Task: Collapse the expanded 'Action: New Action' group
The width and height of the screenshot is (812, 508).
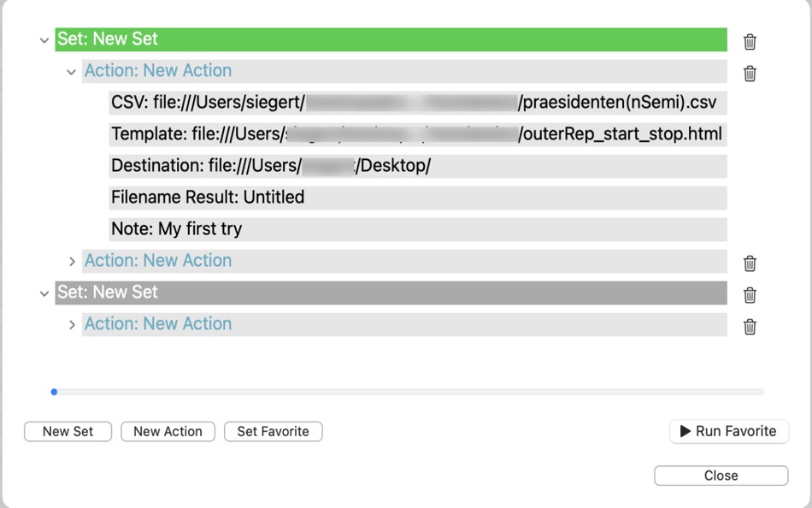Action: pyautogui.click(x=71, y=72)
